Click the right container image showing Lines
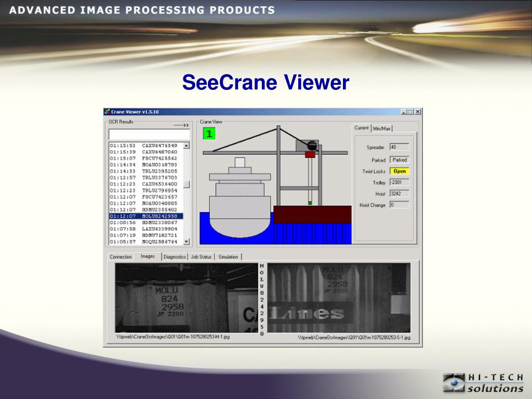The width and height of the screenshot is (532, 399). click(x=339, y=298)
